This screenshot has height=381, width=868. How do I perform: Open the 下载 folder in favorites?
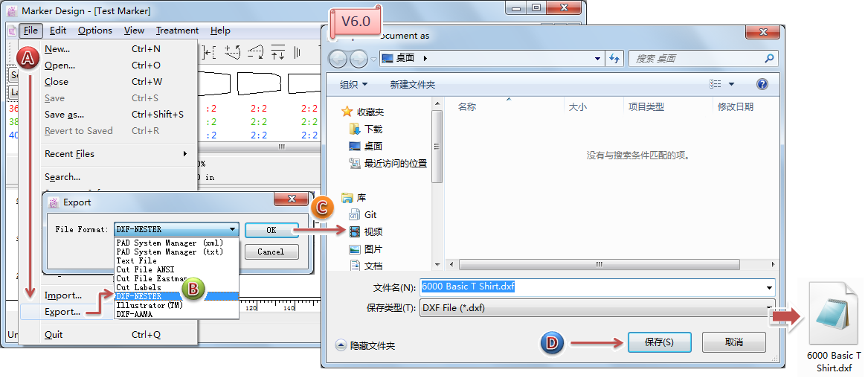(373, 129)
